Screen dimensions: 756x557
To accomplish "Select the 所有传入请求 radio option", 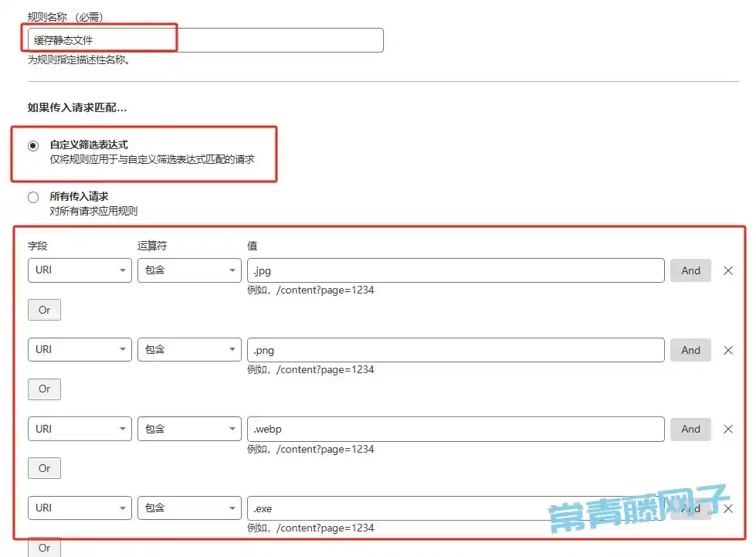I will [33, 197].
